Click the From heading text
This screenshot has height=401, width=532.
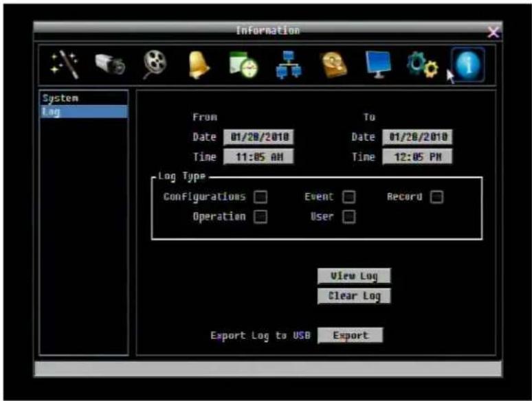pos(205,117)
